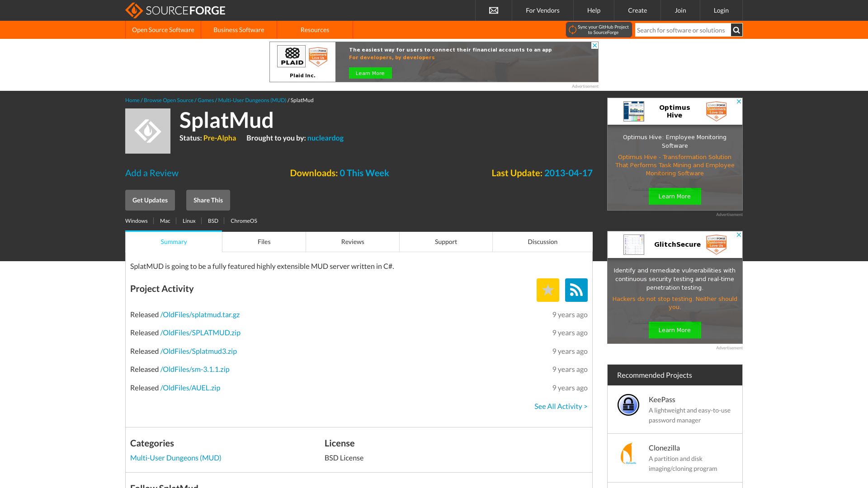Click the Get Updates button
Screen dimensions: 868x488
tap(150, 200)
